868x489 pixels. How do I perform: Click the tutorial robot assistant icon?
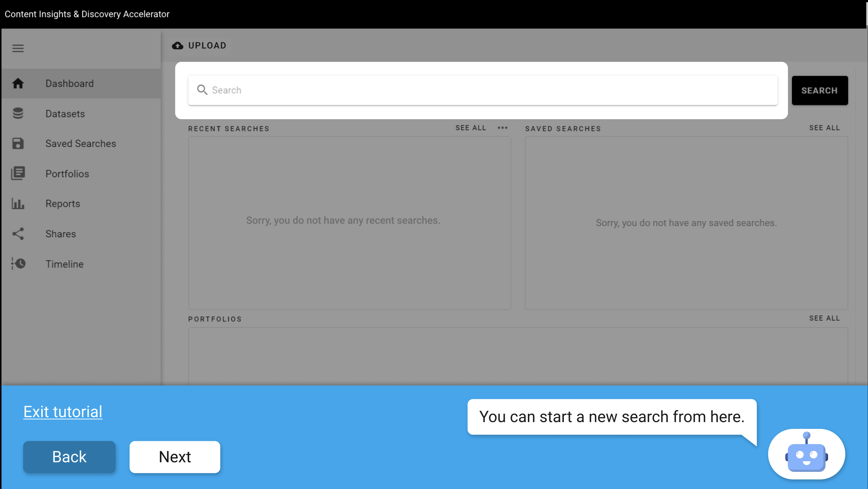pyautogui.click(x=806, y=454)
